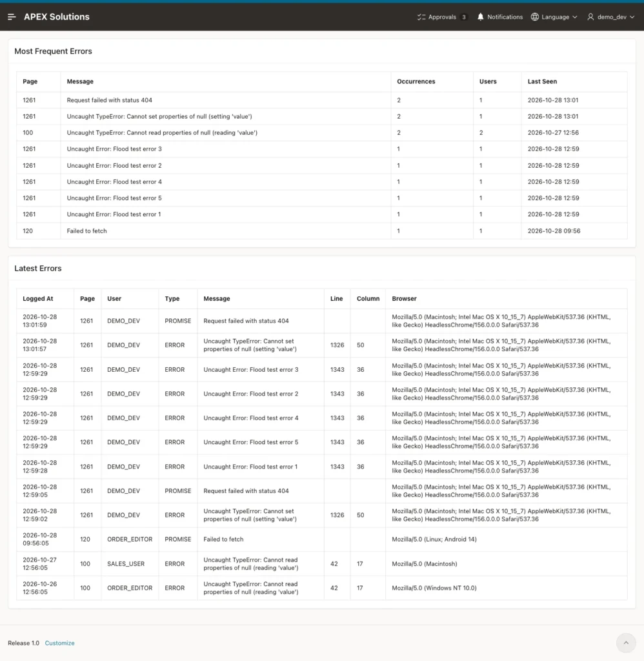Click ORDER_EDITOR in the Failed to fetch row
The image size is (644, 661).
130,539
